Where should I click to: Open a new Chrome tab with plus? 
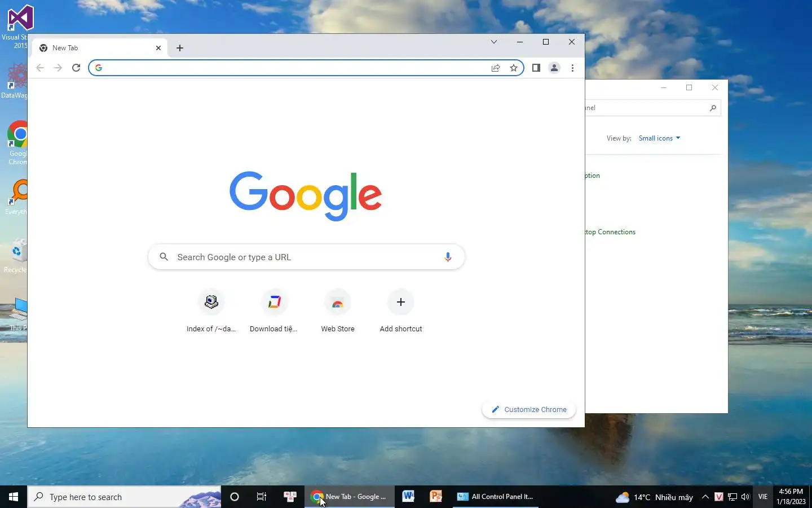[x=180, y=48]
